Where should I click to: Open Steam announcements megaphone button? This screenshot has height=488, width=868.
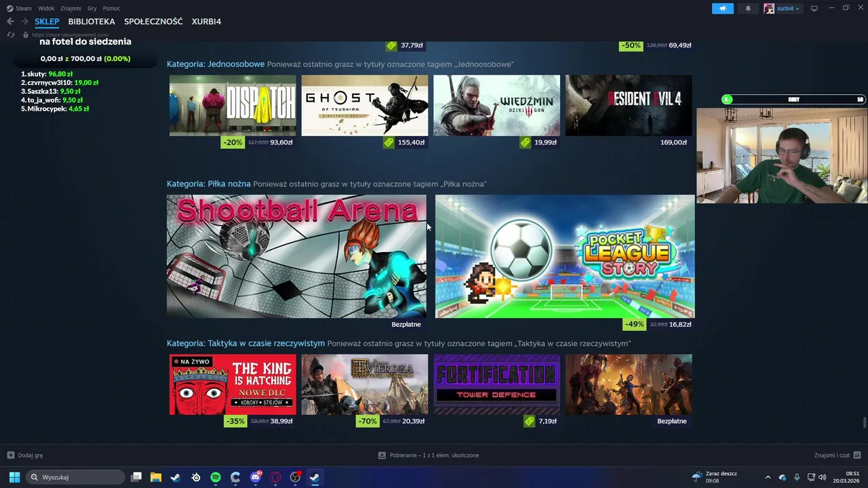coord(723,8)
